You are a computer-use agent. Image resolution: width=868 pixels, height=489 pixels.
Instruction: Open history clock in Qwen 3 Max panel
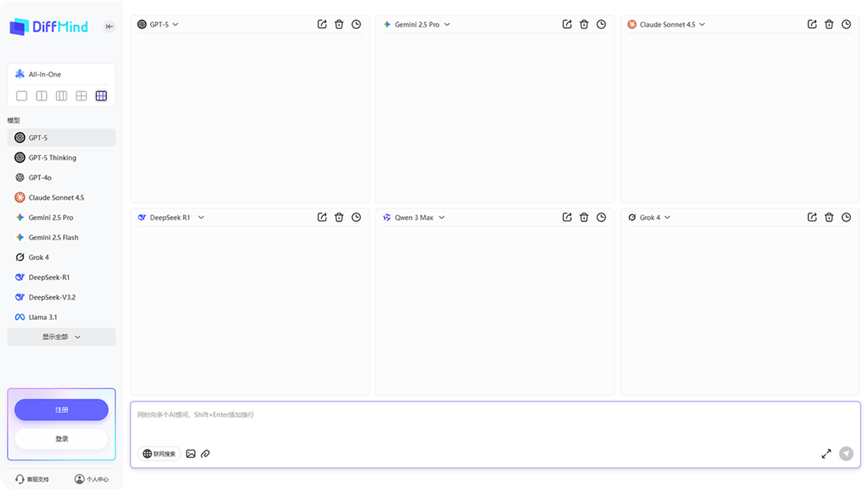pos(601,217)
